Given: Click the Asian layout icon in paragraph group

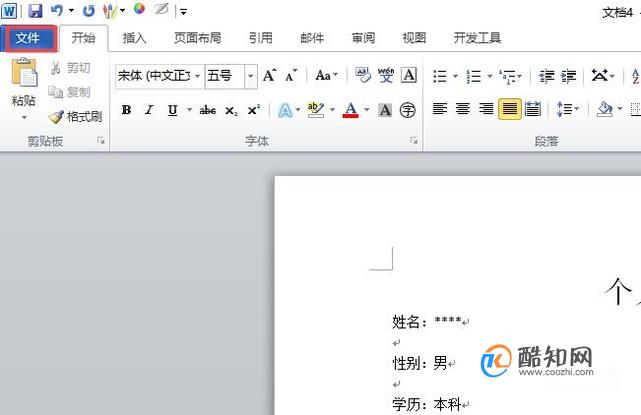Looking at the screenshot, I should (600, 76).
